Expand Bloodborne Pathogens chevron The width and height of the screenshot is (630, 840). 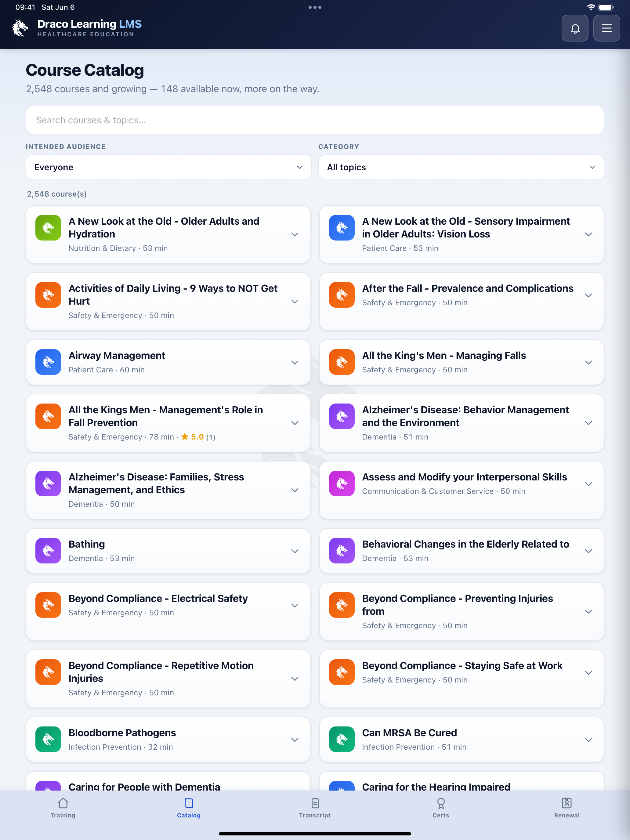(295, 740)
